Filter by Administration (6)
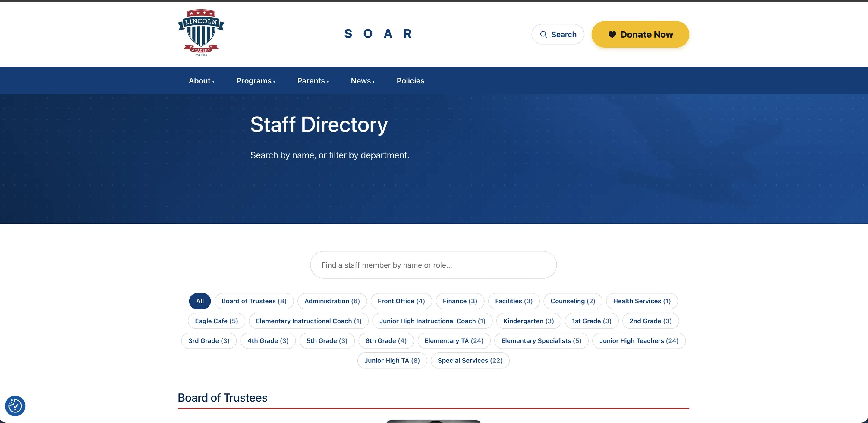The height and width of the screenshot is (423, 868). click(x=332, y=301)
